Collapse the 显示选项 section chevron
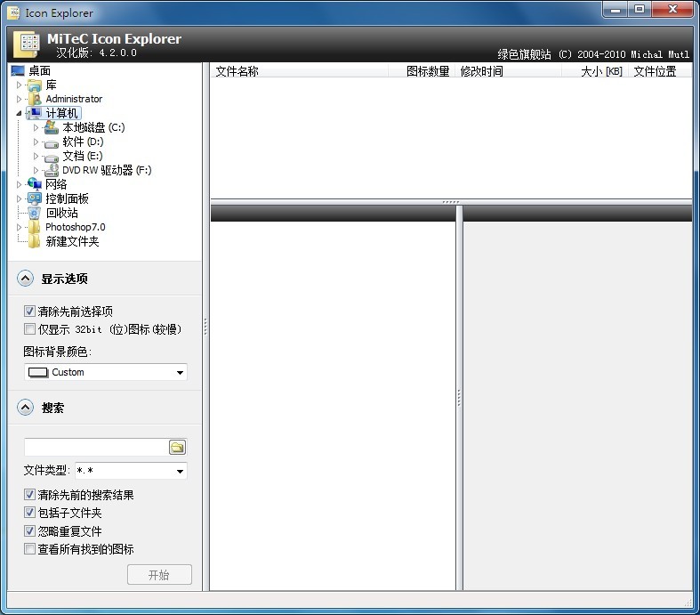The height and width of the screenshot is (615, 700). click(25, 279)
